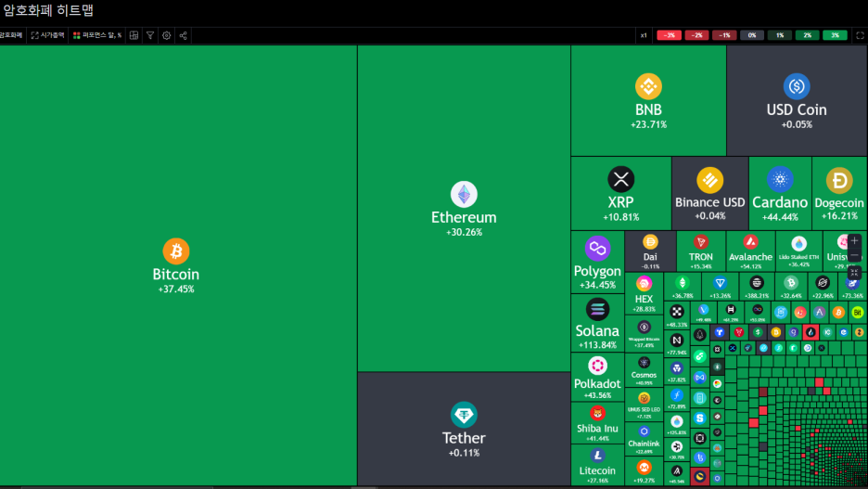Click the Polygon logo icon
Image resolution: width=868 pixels, height=489 pixels.
[597, 248]
